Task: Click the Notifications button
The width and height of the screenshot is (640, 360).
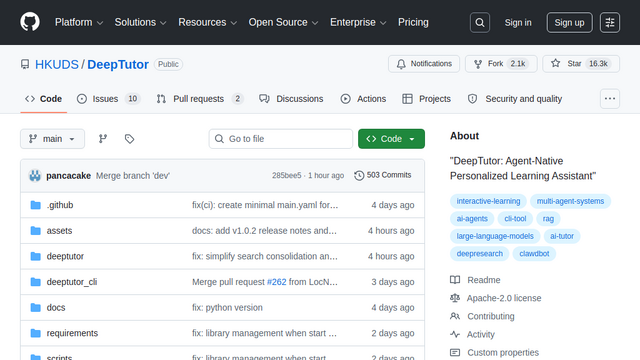Action: (424, 64)
